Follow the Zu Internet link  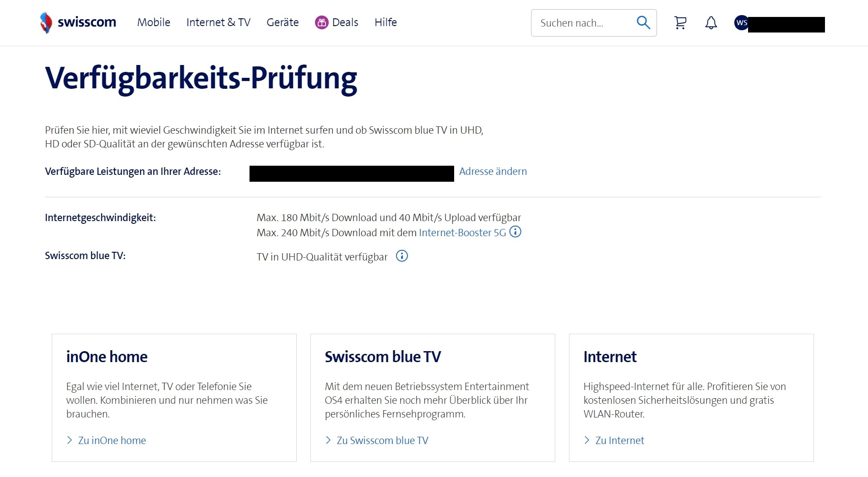click(x=619, y=440)
